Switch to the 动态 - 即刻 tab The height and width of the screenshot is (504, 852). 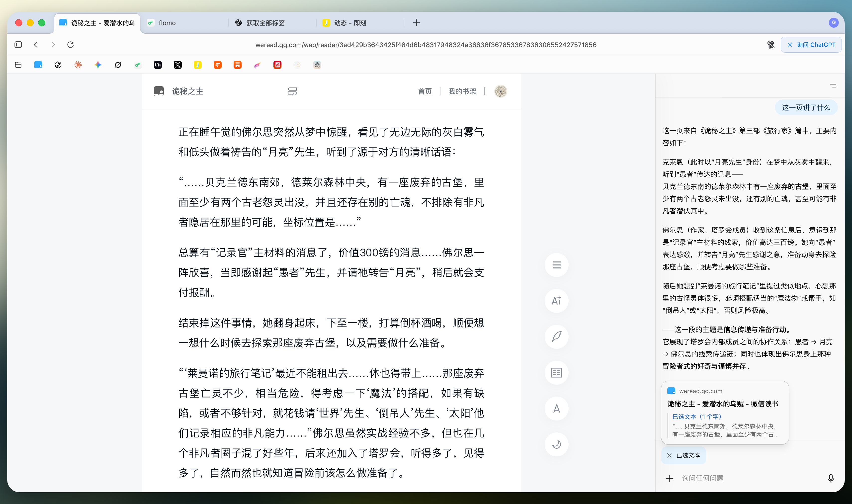pos(350,23)
